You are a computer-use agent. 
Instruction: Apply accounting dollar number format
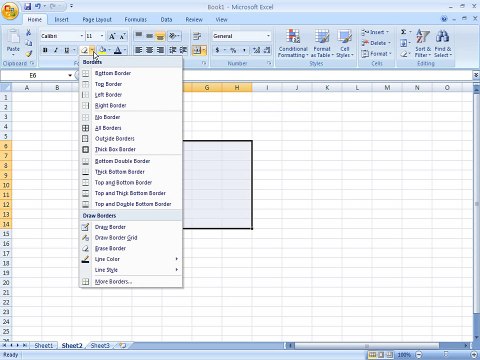[x=217, y=50]
